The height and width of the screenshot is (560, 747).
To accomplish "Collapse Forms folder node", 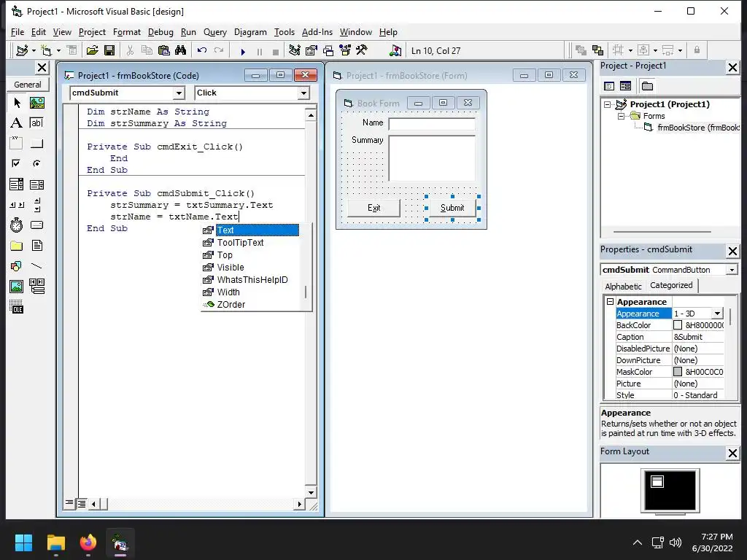I will pyautogui.click(x=622, y=116).
